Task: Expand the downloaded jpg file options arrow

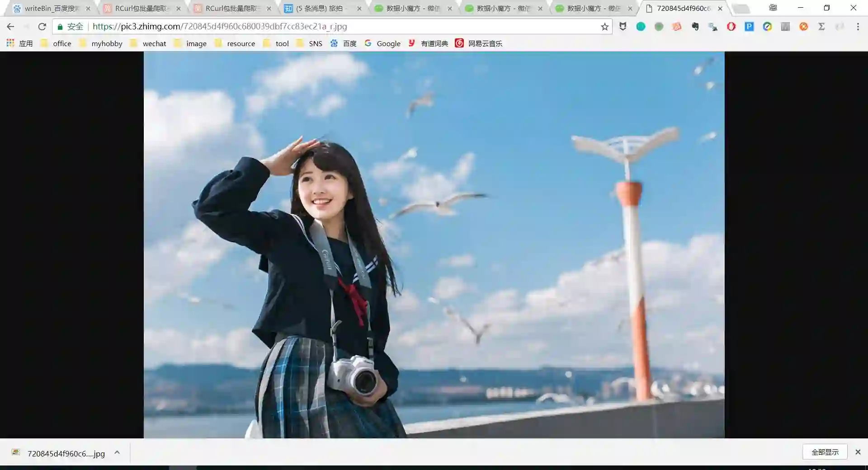Action: point(117,452)
